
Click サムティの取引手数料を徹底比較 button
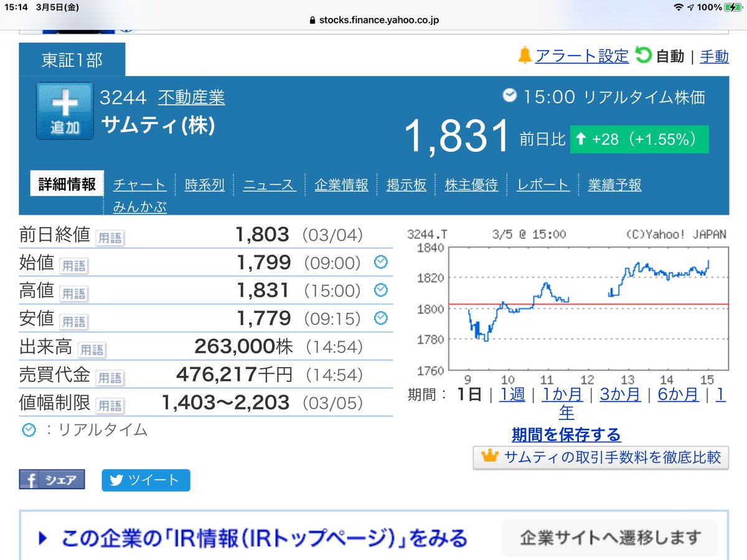click(x=601, y=457)
